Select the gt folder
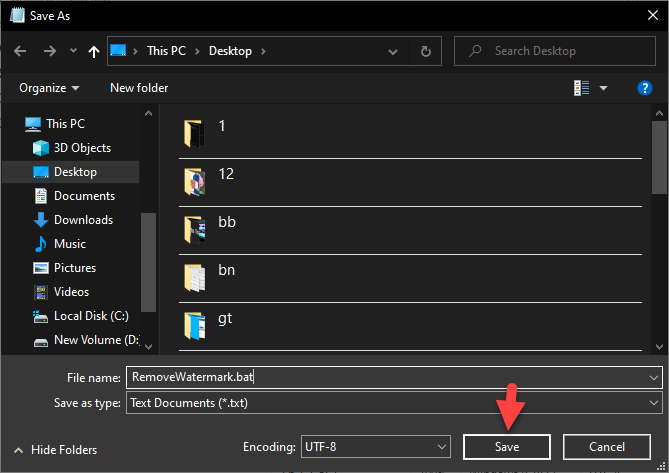 (x=225, y=318)
